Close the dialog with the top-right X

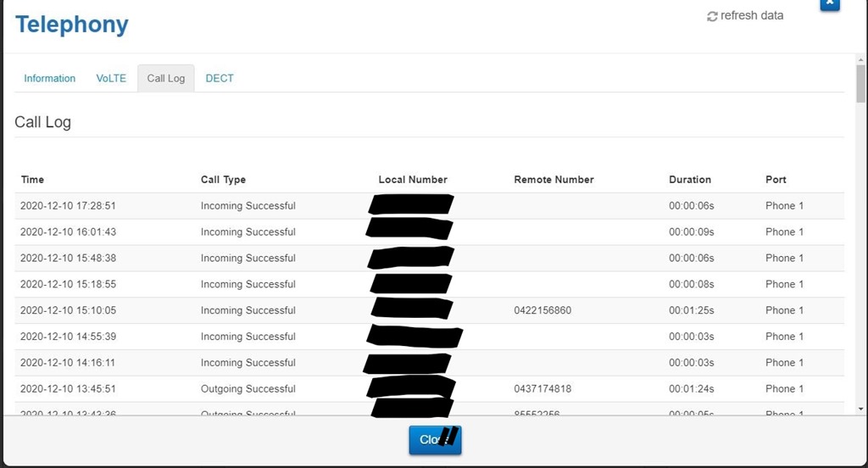pyautogui.click(x=830, y=4)
